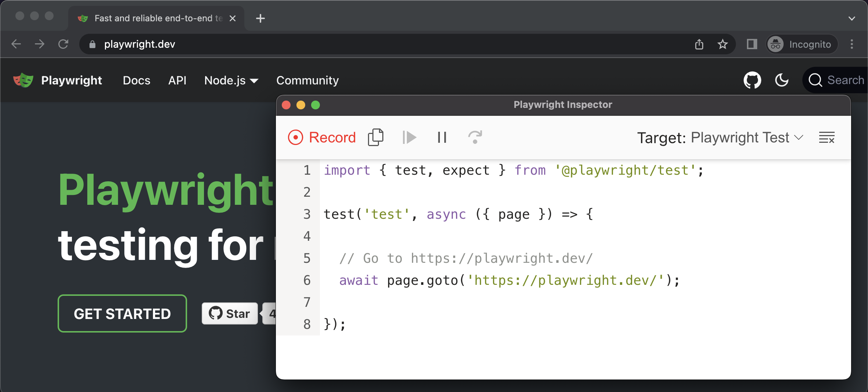Resume script execution in the Inspector
Image resolution: width=868 pixels, height=392 pixels.
click(x=409, y=137)
